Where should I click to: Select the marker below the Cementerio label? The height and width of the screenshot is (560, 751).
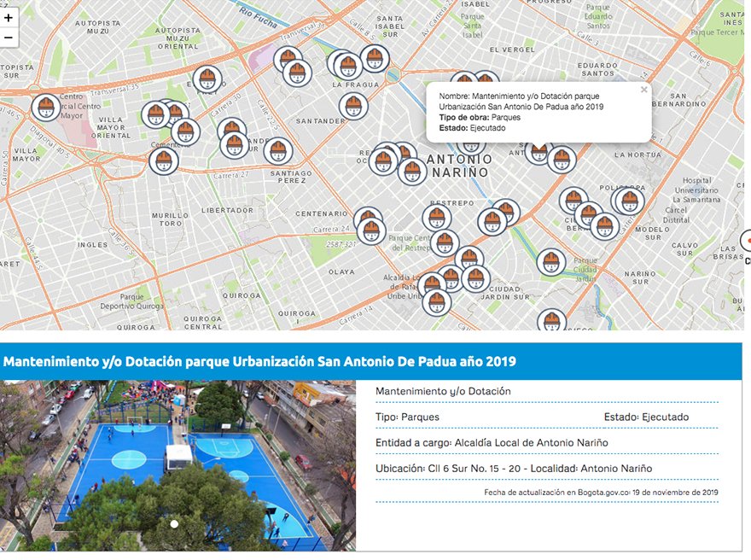click(x=164, y=161)
